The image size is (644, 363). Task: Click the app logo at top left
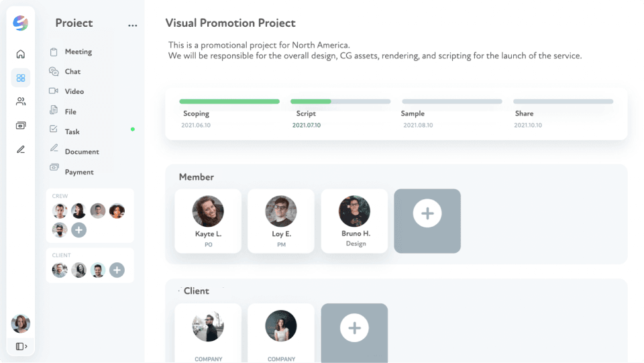(21, 23)
